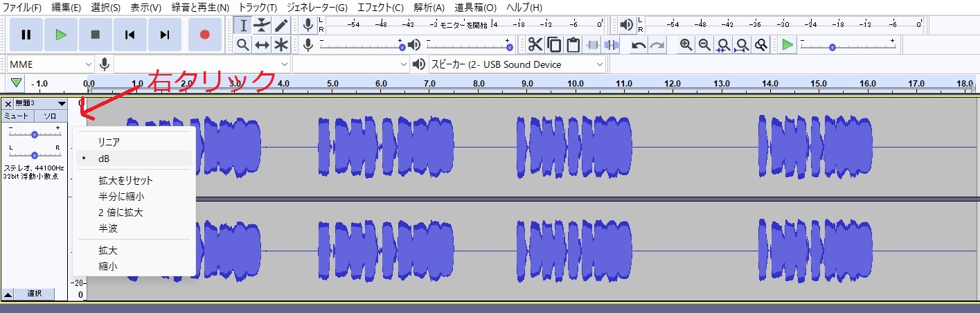The width and height of the screenshot is (980, 313).
Task: Select the Envelope tool
Action: 262,26
